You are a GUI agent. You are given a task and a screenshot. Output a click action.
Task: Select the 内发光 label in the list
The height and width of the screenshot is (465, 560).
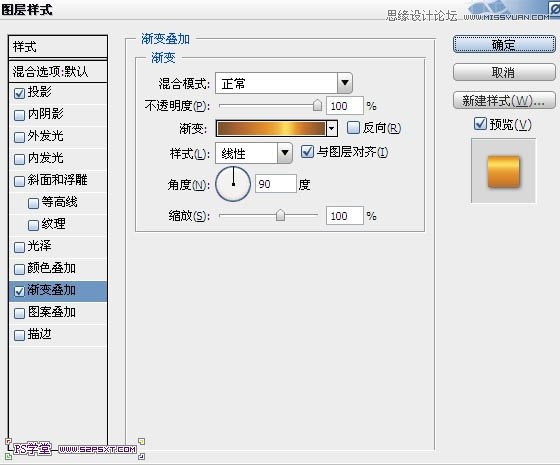46,158
